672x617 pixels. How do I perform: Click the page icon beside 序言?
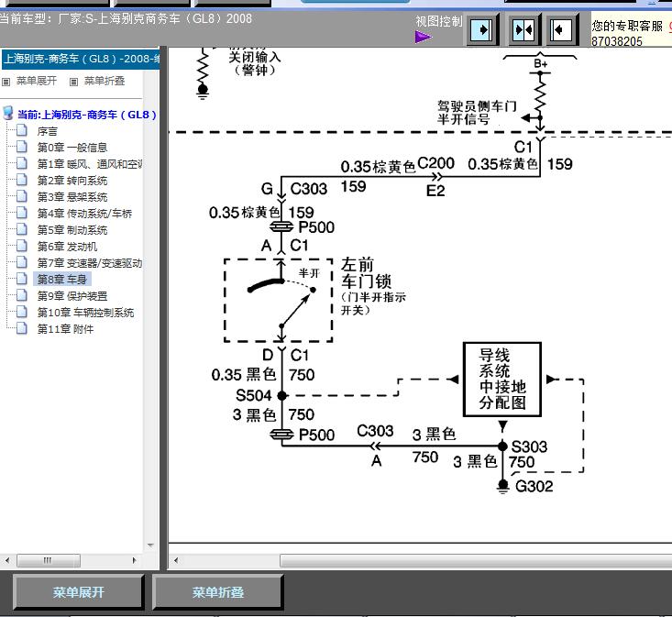point(21,131)
